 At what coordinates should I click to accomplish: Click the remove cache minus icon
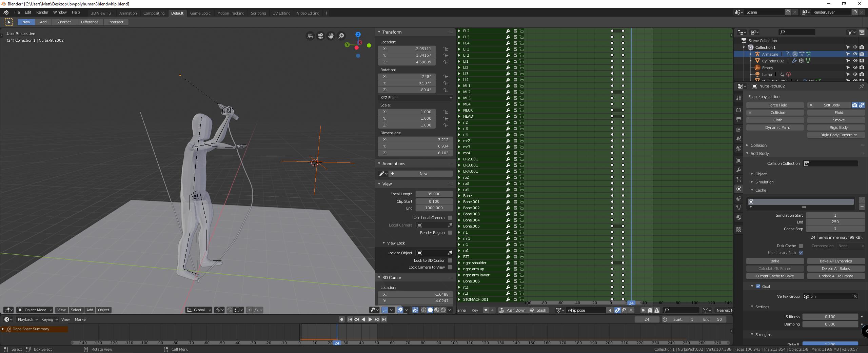[862, 207]
